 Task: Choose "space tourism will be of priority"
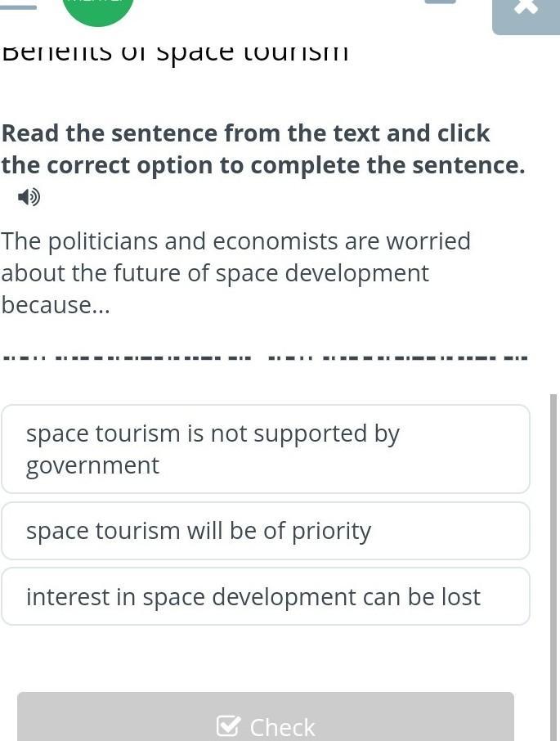tap(266, 531)
